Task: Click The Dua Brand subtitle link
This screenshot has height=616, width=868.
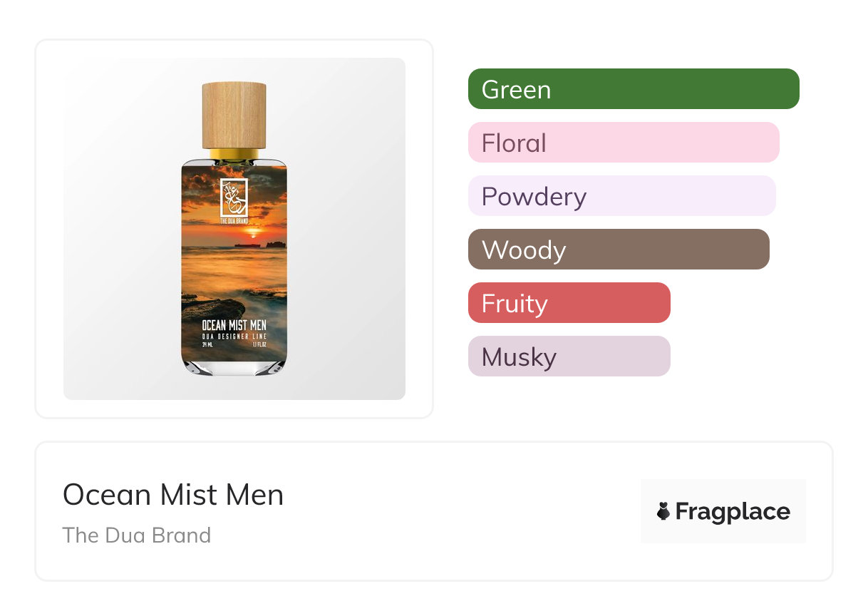Action: (137, 535)
